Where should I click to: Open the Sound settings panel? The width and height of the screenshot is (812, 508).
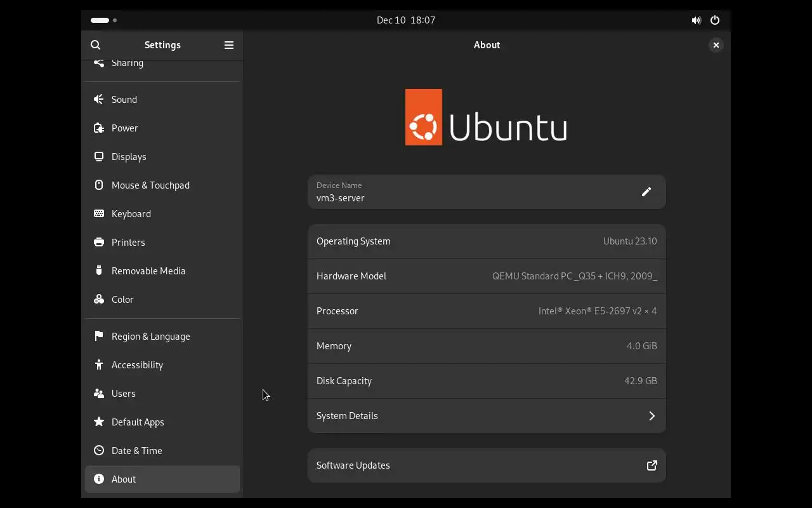(162, 99)
